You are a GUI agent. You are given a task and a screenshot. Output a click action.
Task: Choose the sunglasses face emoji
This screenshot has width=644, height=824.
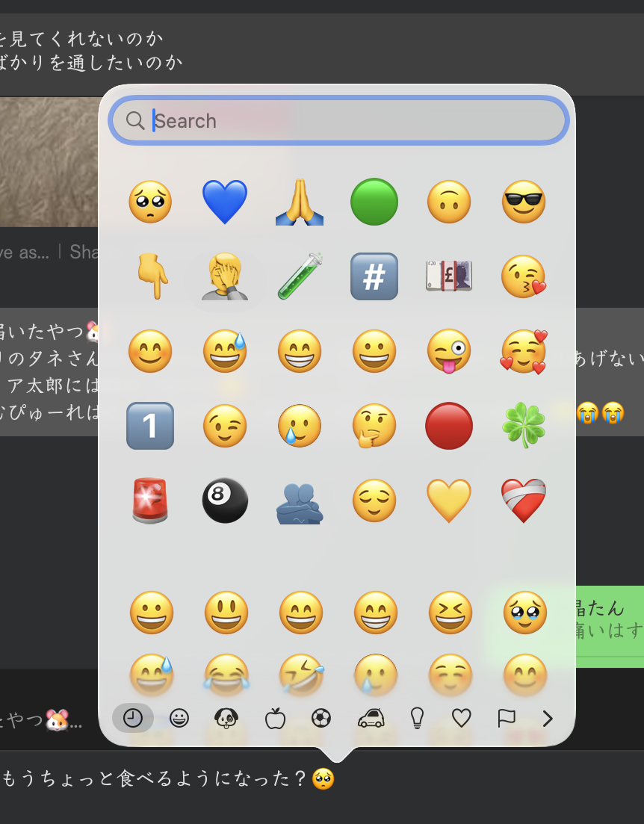(524, 202)
